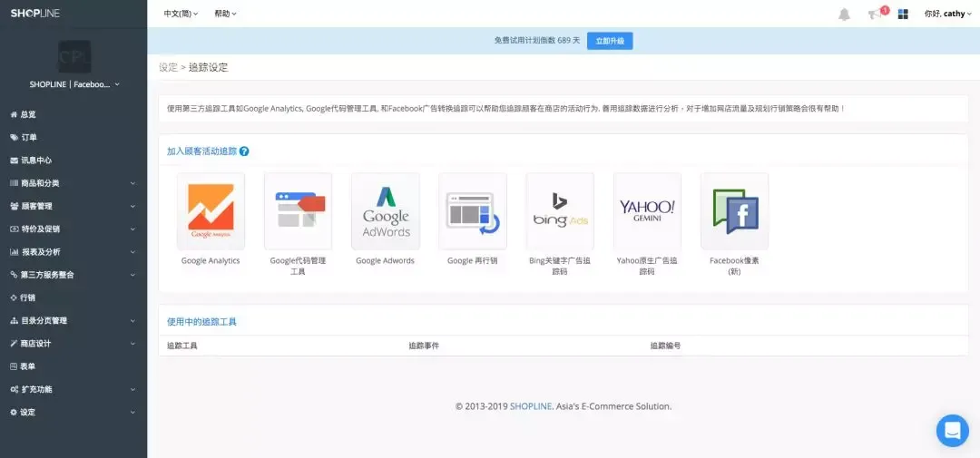Viewport: 980px width, 458px height.
Task: Open the SHOPLINE | Faceboo... shop switcher
Action: (74, 84)
